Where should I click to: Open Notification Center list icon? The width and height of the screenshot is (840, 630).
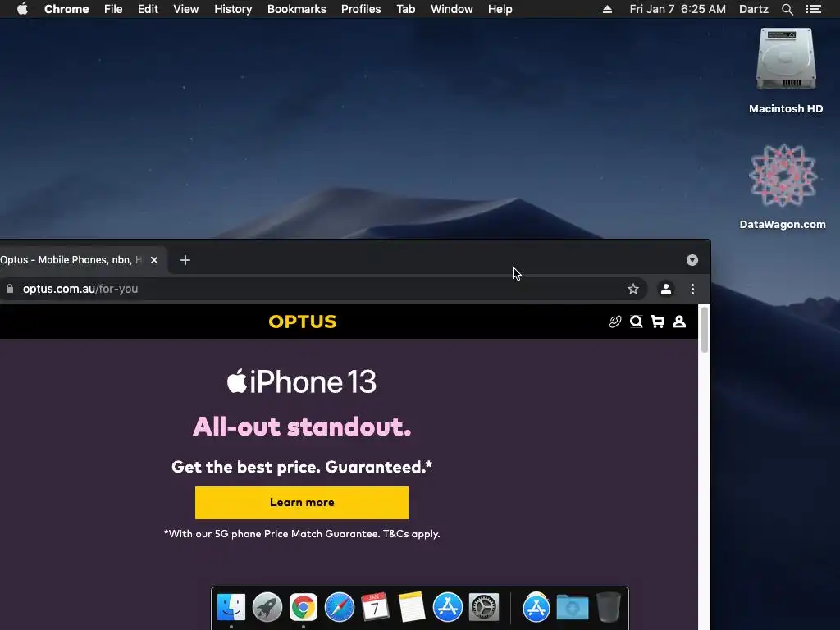point(814,9)
